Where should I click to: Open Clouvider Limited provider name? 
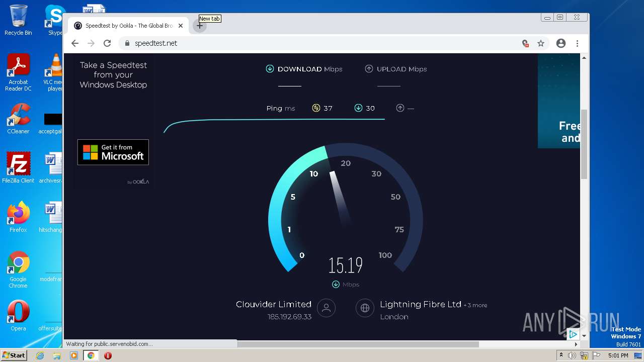point(274,304)
